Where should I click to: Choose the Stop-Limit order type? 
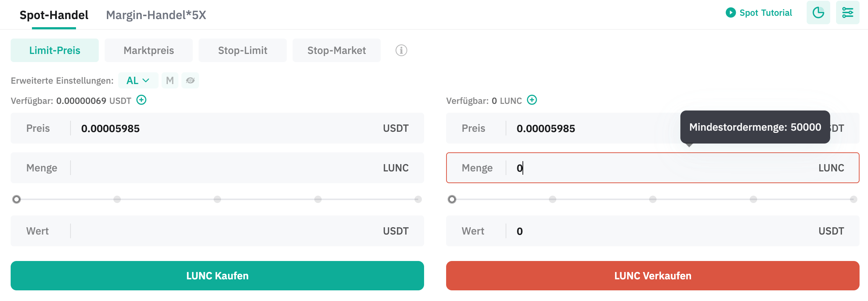[243, 50]
